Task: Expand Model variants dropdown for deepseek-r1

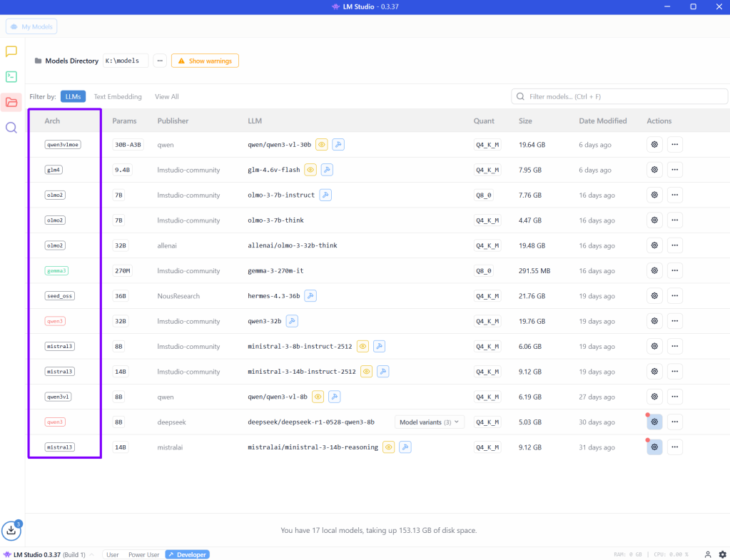Action: (429, 422)
